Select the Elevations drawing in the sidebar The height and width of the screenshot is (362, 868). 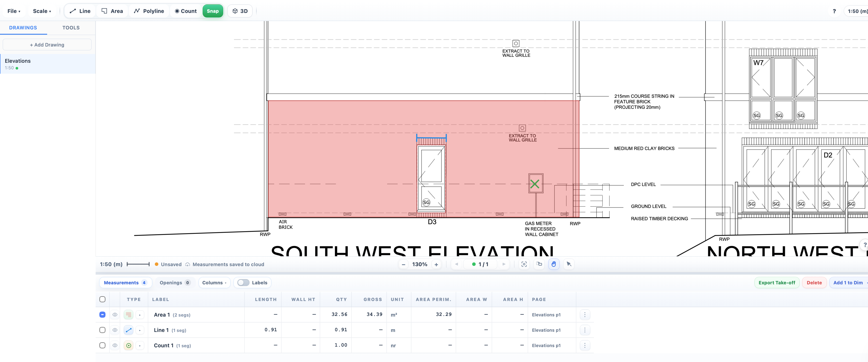(47, 64)
